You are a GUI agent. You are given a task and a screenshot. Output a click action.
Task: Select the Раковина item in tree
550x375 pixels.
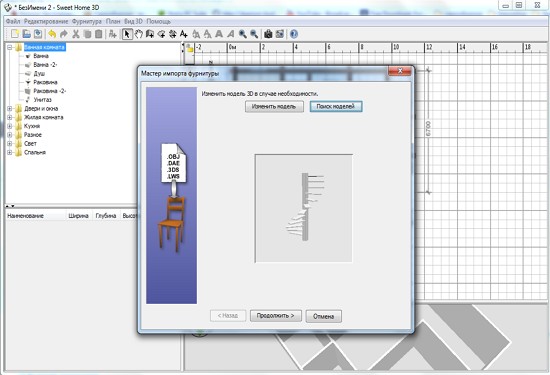coord(45,82)
